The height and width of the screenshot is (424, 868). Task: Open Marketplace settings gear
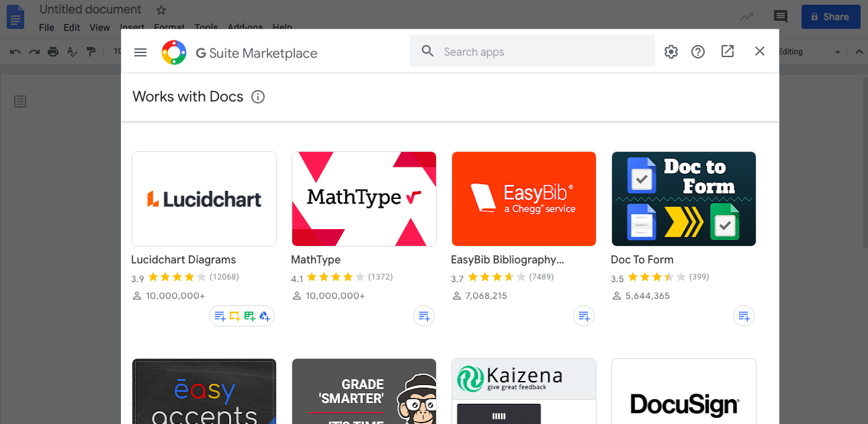pyautogui.click(x=671, y=52)
